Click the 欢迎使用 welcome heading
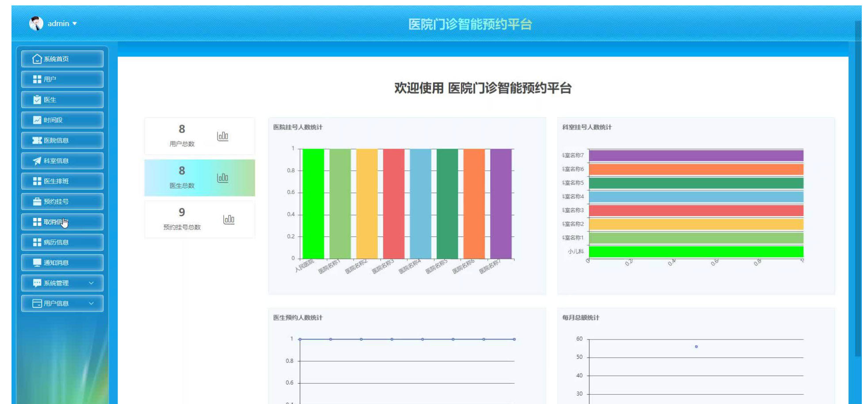This screenshot has width=868, height=404. (x=483, y=88)
